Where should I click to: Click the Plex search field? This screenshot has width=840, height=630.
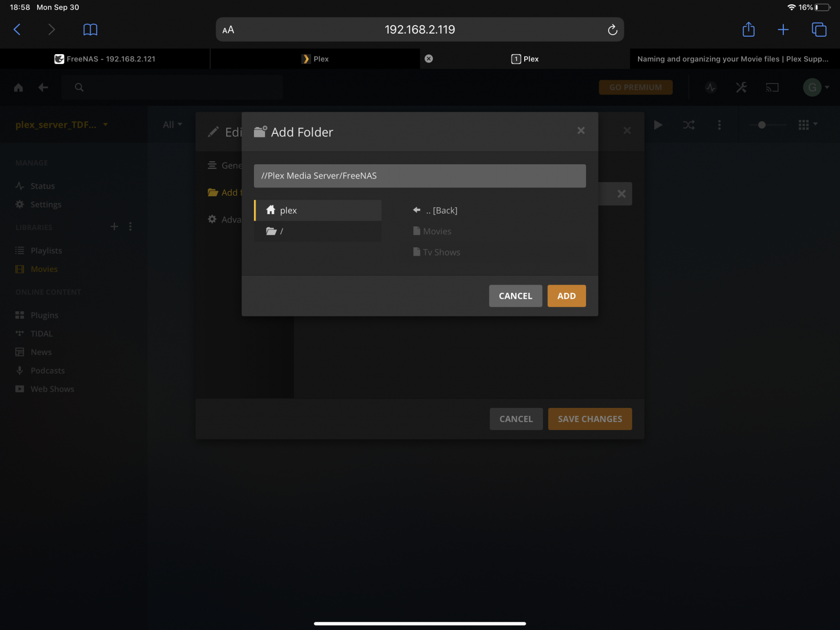[172, 87]
